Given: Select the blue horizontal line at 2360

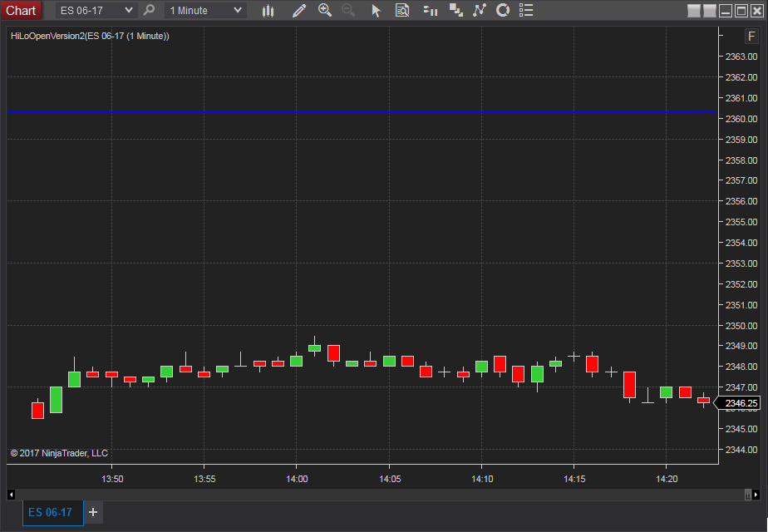Looking at the screenshot, I should point(362,112).
